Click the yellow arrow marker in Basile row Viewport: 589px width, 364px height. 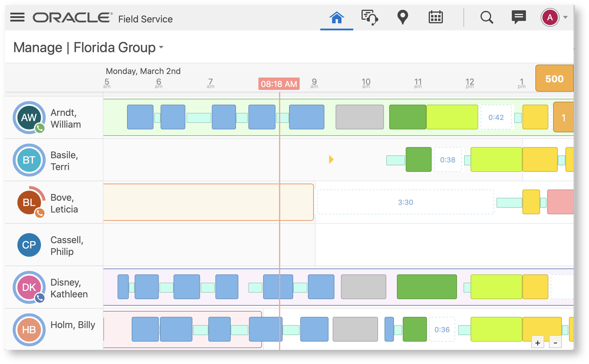331,159
